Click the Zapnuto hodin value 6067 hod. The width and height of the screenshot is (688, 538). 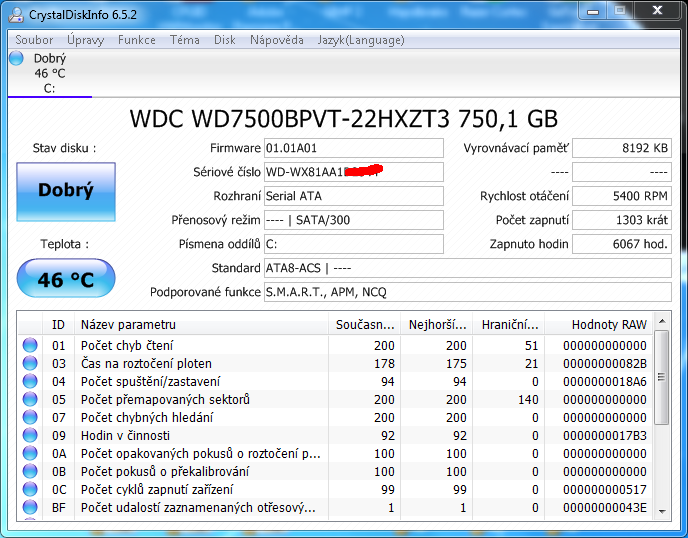(622, 244)
